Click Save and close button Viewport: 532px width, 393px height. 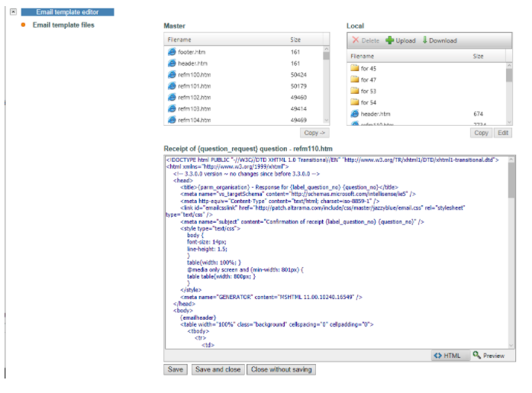tap(218, 369)
